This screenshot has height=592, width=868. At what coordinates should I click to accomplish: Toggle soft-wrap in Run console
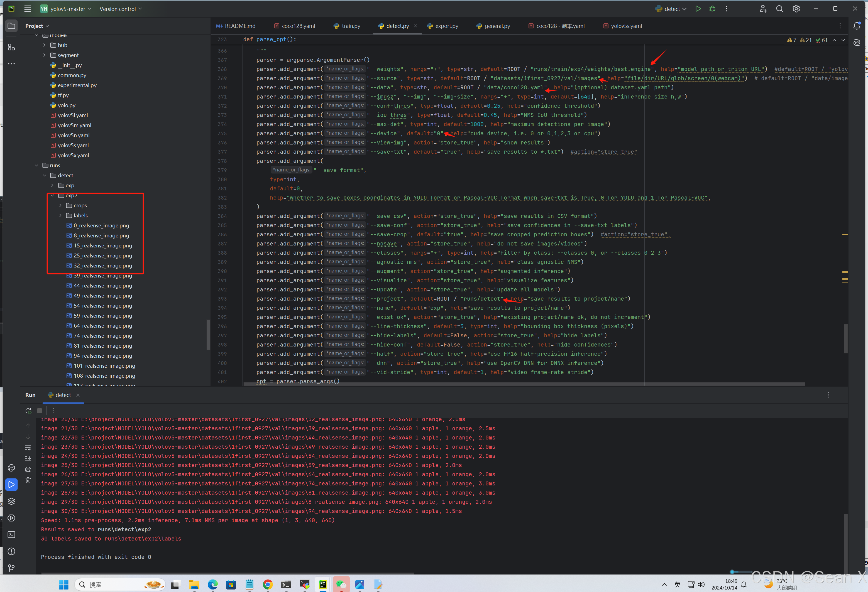point(28,448)
